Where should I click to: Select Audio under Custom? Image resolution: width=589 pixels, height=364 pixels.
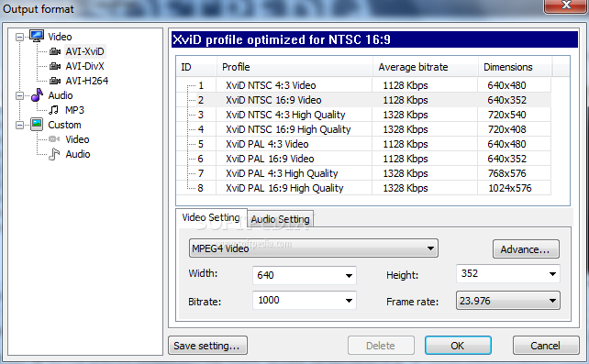pyautogui.click(x=78, y=154)
